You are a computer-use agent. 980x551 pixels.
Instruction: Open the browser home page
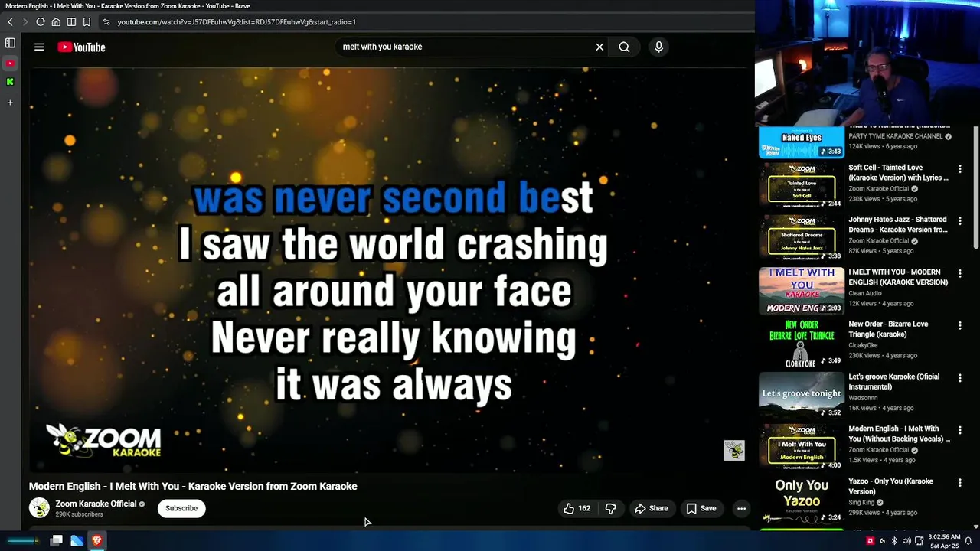coord(56,22)
